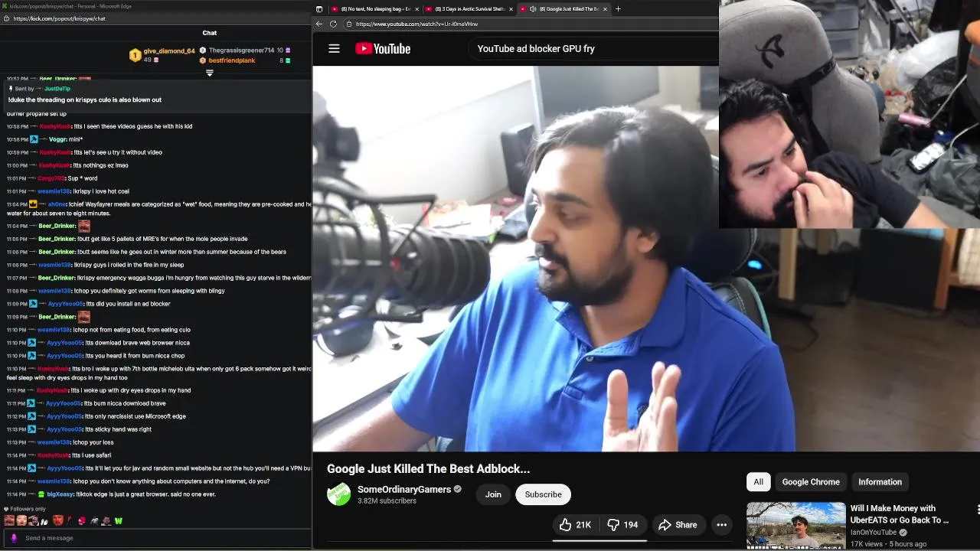Click the 'nothings ez lmao' message
980x551 pixels.
pos(100,165)
